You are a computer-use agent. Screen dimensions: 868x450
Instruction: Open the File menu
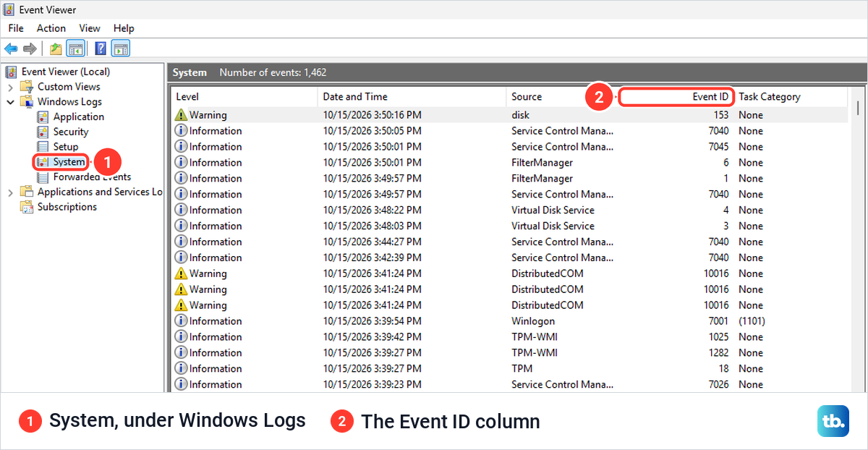click(x=16, y=28)
